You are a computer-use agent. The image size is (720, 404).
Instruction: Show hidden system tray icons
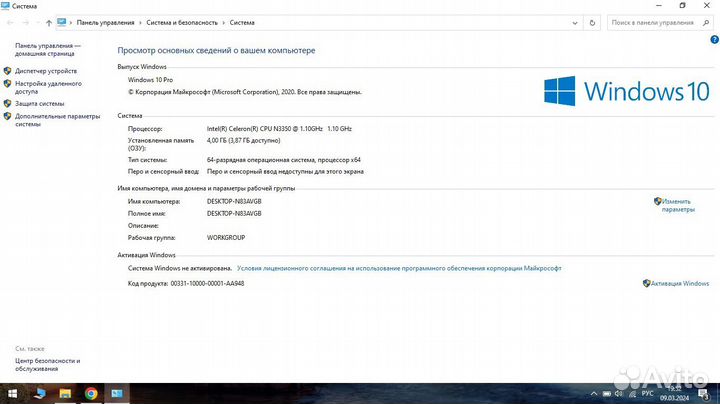click(594, 394)
